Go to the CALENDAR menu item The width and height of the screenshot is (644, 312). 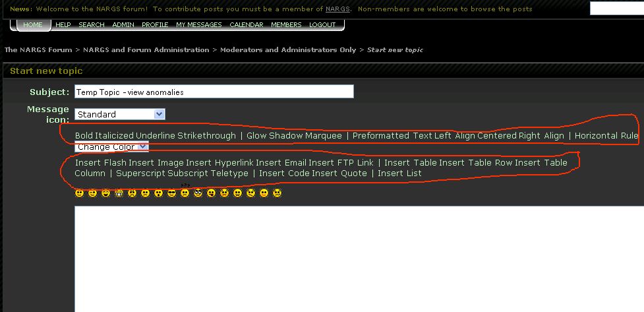click(246, 24)
